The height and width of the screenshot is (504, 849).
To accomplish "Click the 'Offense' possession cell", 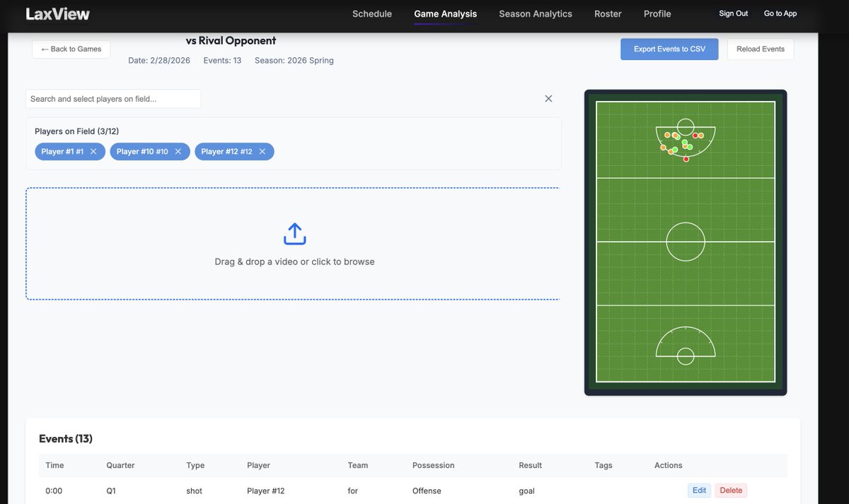I will 427,491.
